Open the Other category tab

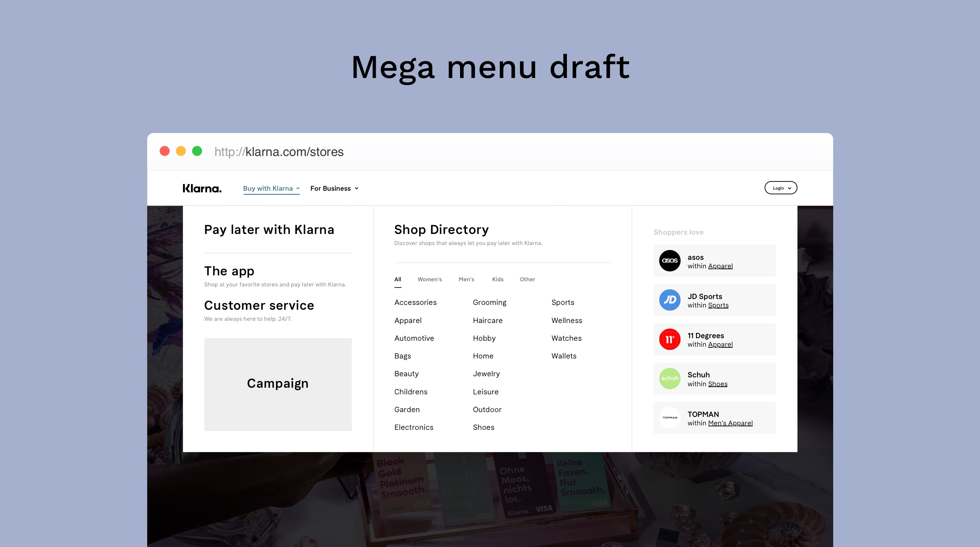point(527,279)
